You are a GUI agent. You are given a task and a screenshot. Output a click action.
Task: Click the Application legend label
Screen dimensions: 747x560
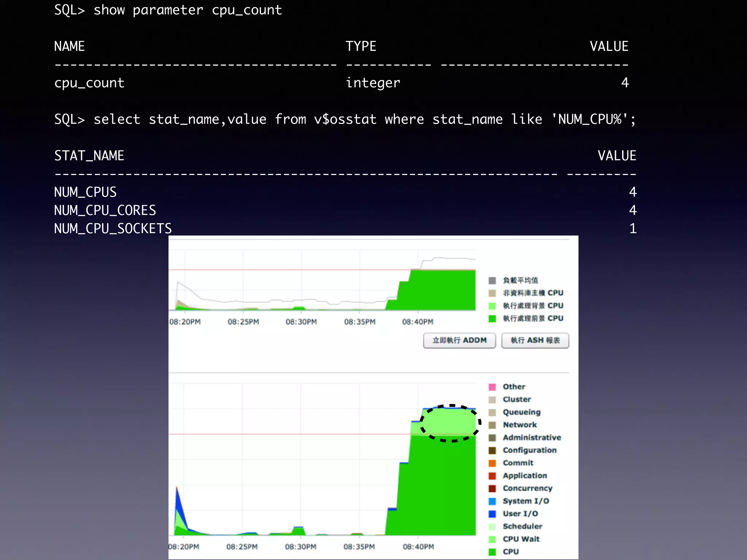coord(525,476)
